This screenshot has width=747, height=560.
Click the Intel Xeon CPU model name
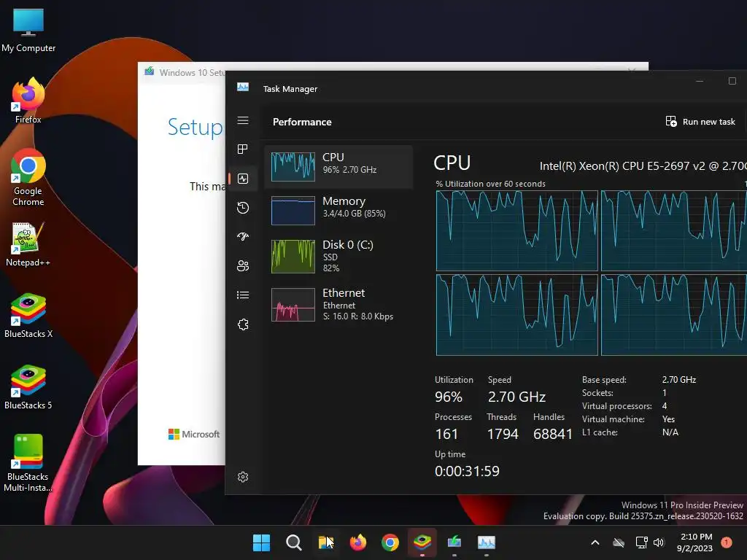[x=643, y=166]
